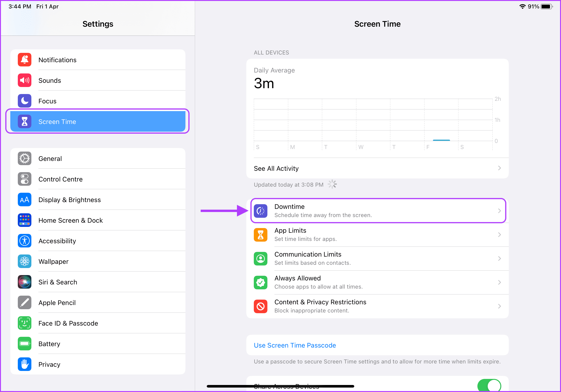Tap the Notifications bell icon
Screen dimensions: 561x392
(24, 60)
